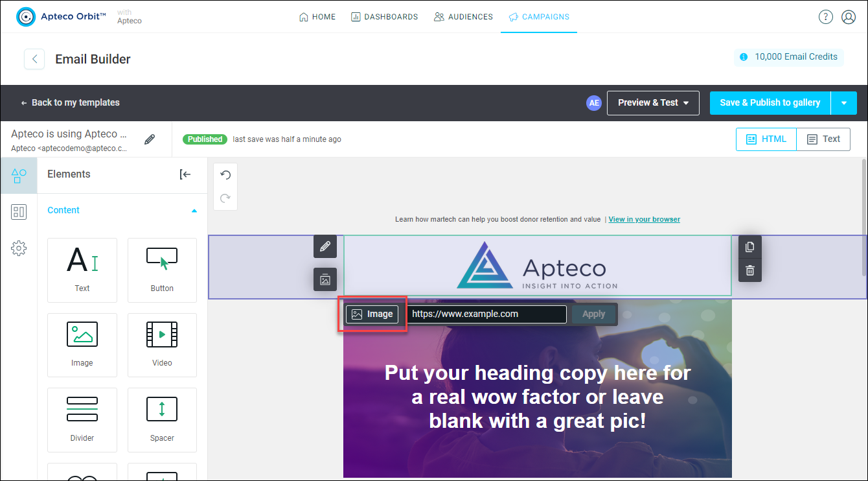This screenshot has height=481, width=868.
Task: Collapse the Elements panel with arrow icon
Action: (x=185, y=174)
